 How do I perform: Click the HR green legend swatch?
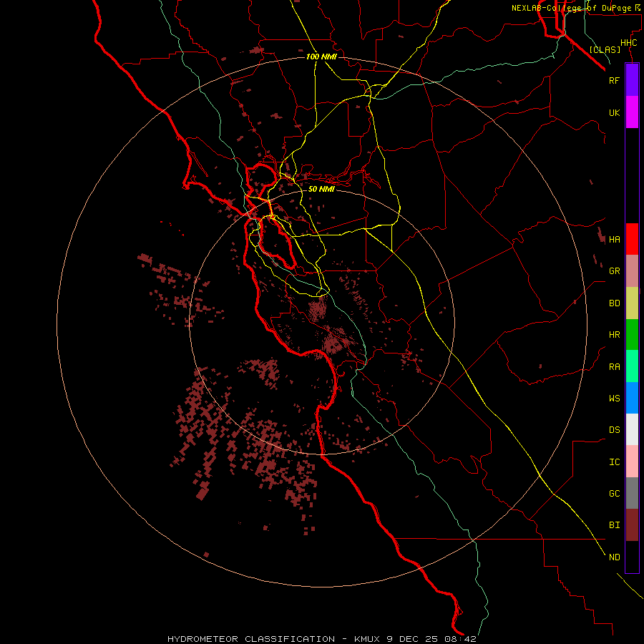click(632, 334)
